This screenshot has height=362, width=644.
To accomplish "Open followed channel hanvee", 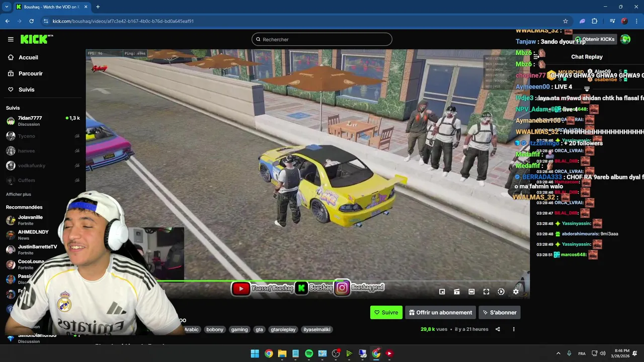I will click(43, 151).
